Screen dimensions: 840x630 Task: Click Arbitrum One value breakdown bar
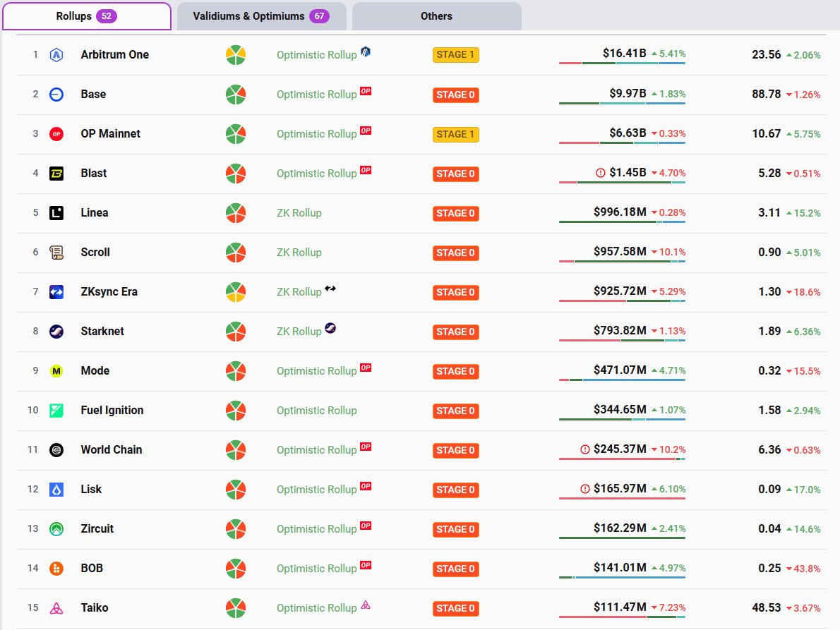622,63
